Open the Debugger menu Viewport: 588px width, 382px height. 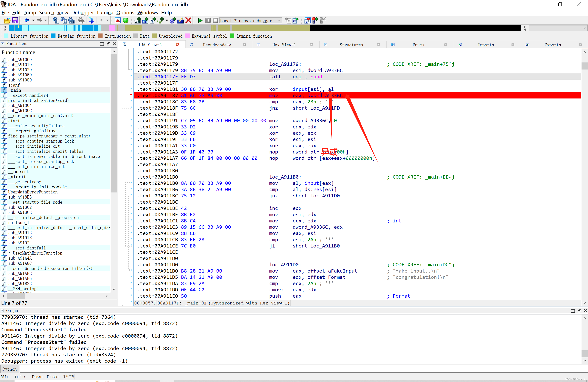tap(83, 13)
